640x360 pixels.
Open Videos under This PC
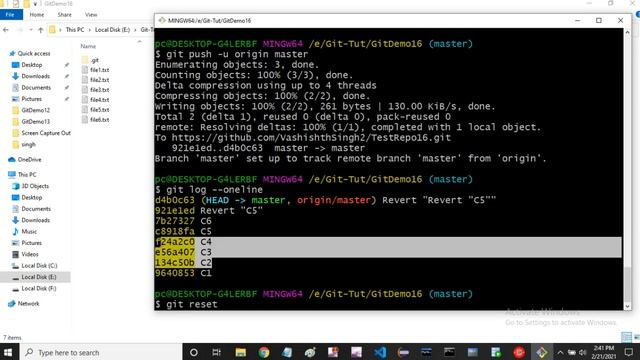coord(25,254)
